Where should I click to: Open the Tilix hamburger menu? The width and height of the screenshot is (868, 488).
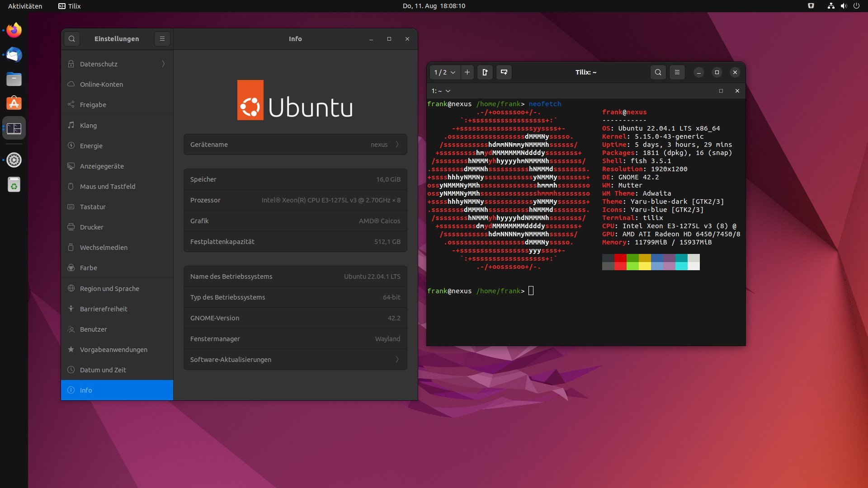pyautogui.click(x=677, y=72)
